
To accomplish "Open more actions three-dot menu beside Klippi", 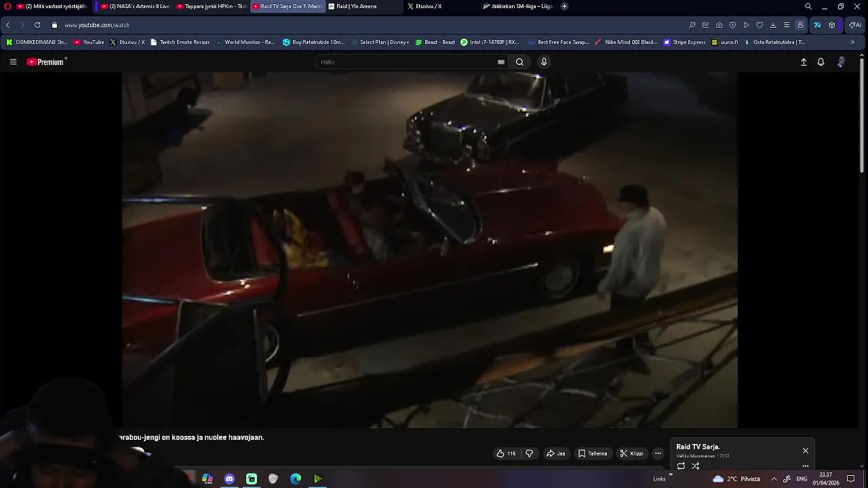I will pos(658,453).
